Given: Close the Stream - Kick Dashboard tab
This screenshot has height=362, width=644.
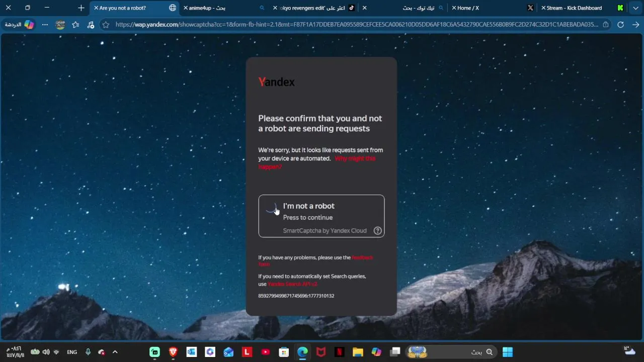Looking at the screenshot, I should pos(543,8).
